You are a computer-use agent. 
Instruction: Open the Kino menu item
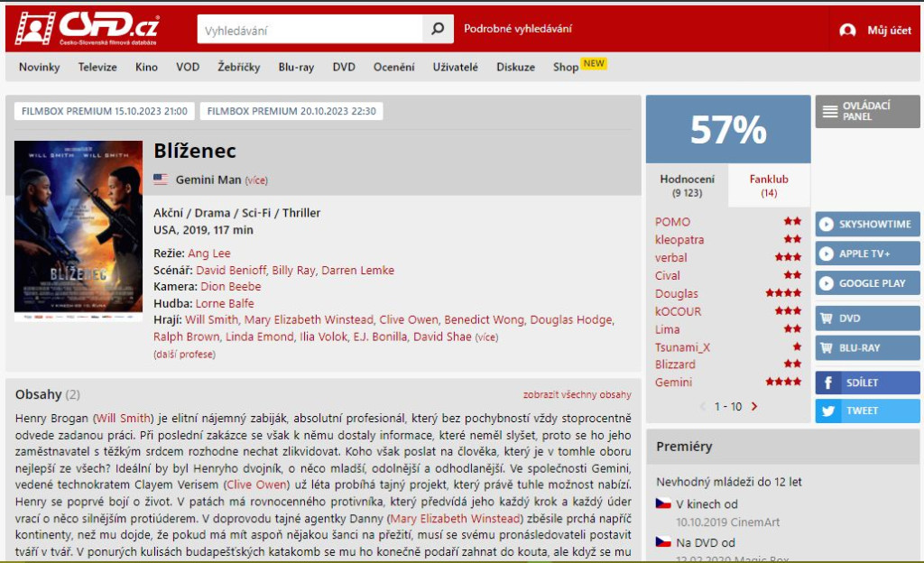[146, 67]
